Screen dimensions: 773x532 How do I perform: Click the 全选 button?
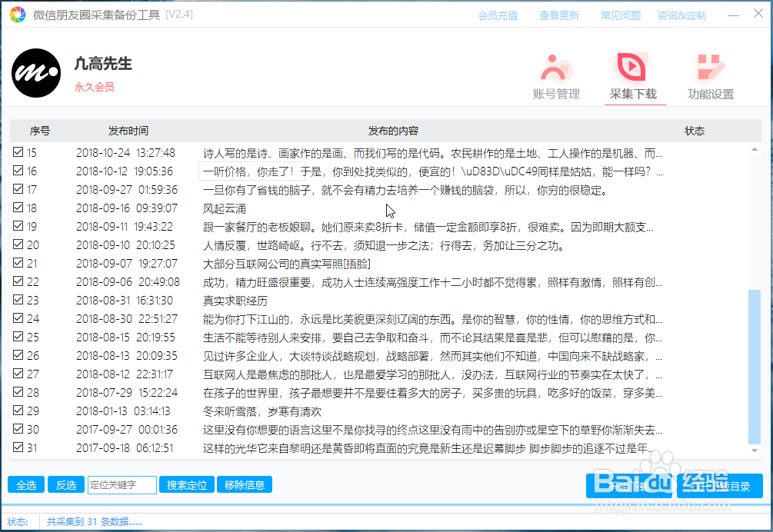click(26, 485)
